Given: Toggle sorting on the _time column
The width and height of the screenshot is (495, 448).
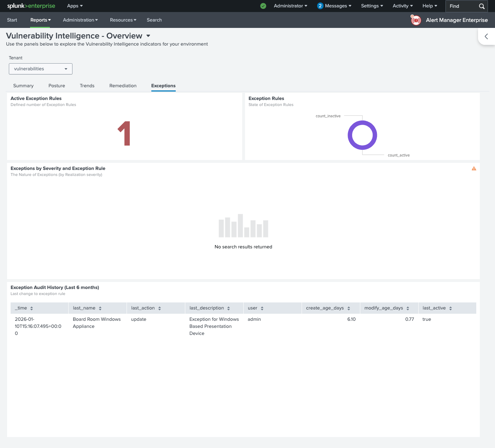Looking at the screenshot, I should pyautogui.click(x=31, y=308).
